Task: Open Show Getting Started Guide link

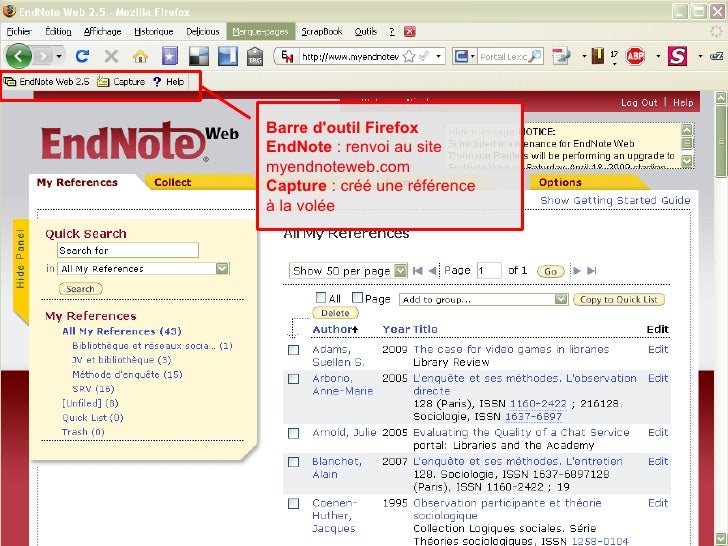Action: coord(615,200)
